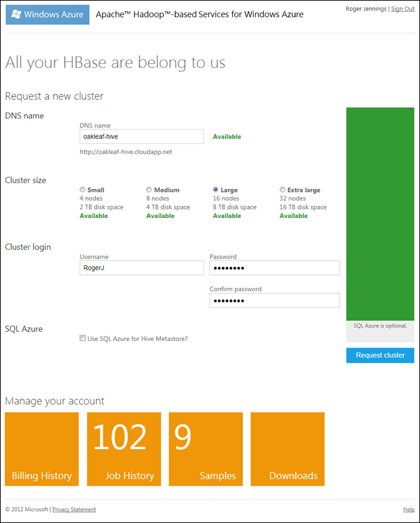Enable Use SQL Azure for Hive Metastore
420x523 pixels.
point(82,338)
